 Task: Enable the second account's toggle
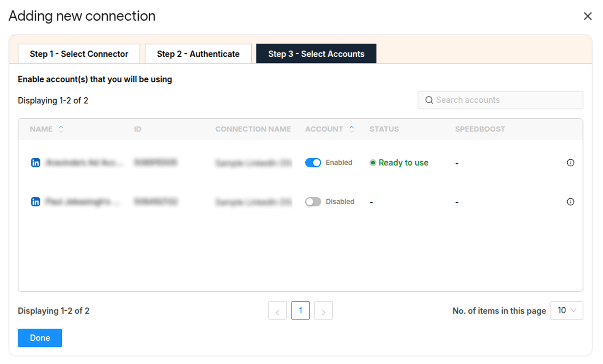313,202
